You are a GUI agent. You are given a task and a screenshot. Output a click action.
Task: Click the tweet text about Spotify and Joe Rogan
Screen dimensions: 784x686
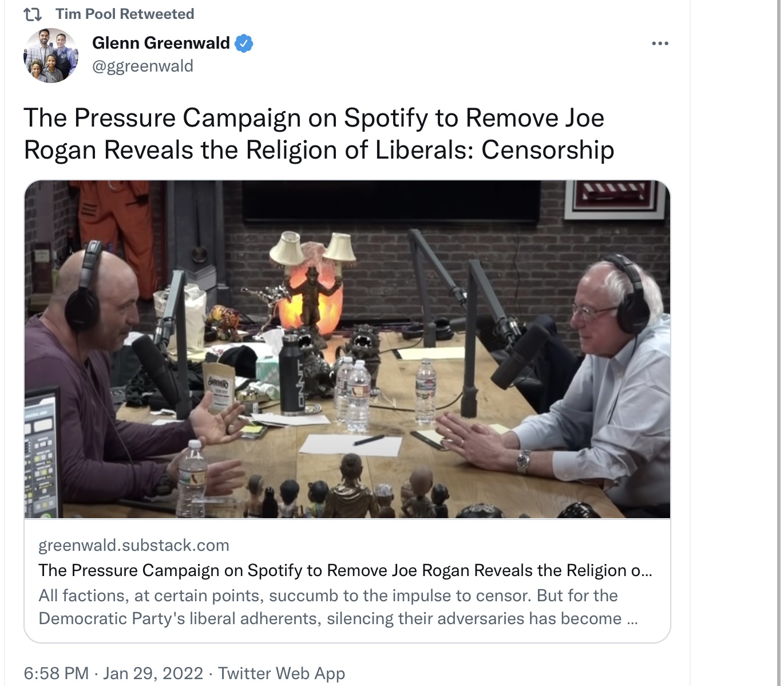tap(319, 134)
